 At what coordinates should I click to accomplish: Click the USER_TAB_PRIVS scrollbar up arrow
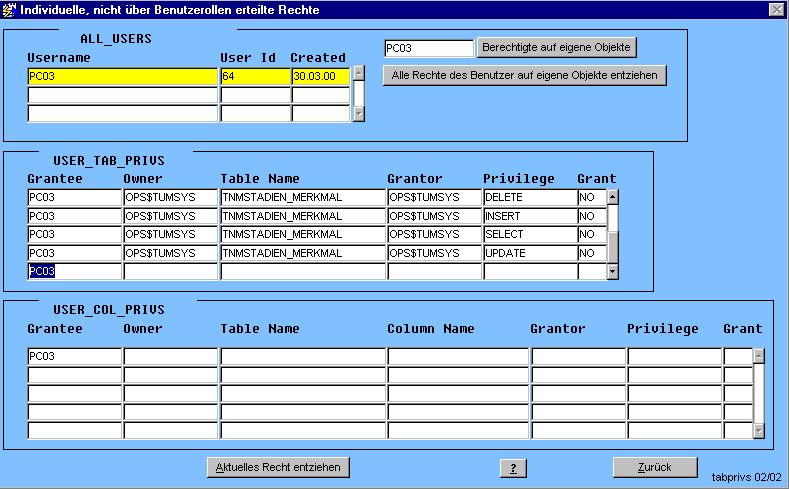click(613, 197)
